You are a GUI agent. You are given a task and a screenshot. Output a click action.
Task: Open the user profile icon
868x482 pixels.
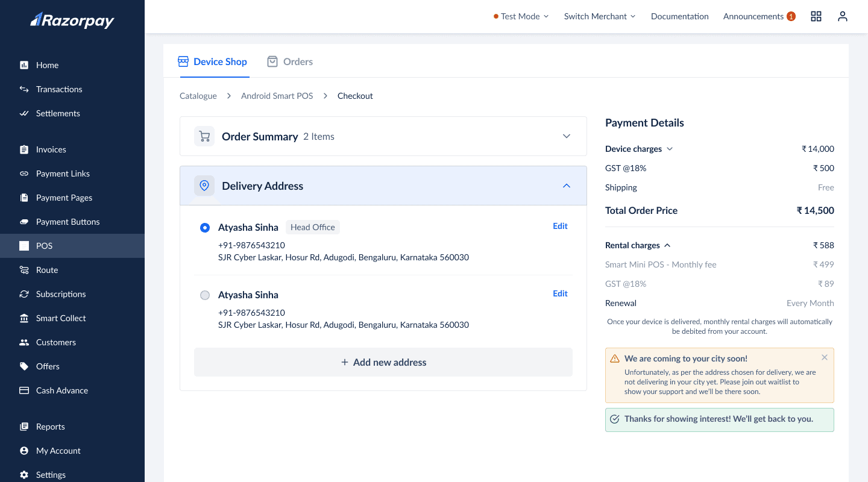(843, 16)
